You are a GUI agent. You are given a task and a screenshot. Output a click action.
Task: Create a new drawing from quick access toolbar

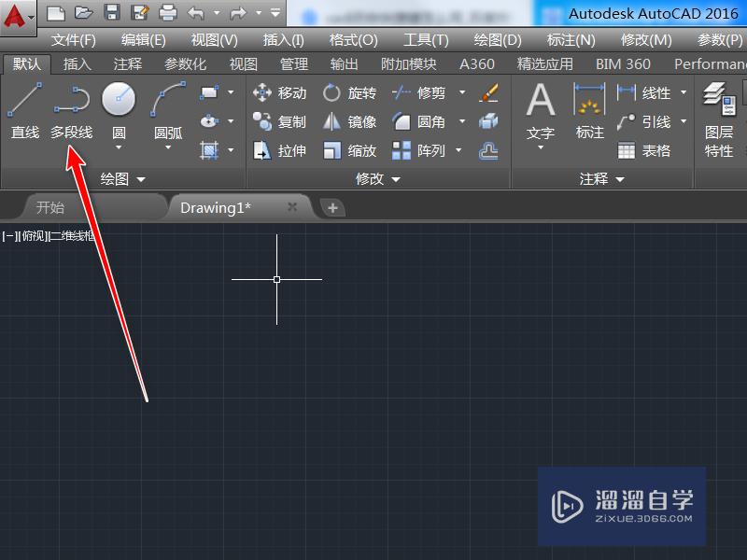coord(56,13)
